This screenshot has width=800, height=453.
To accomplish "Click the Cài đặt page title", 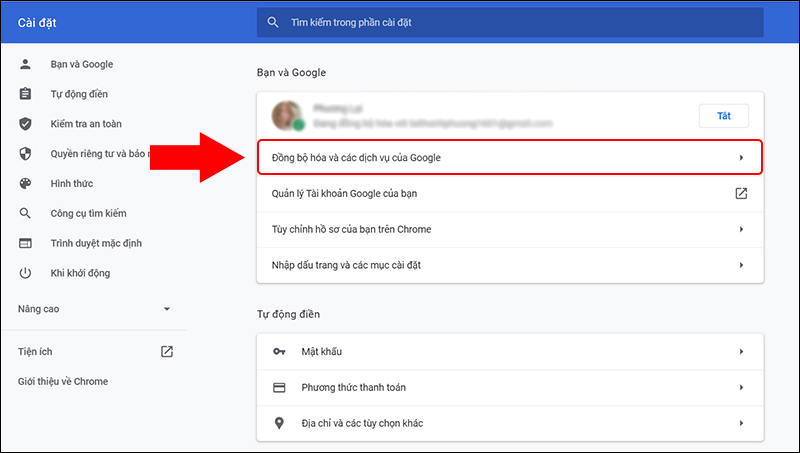I will coord(37,22).
